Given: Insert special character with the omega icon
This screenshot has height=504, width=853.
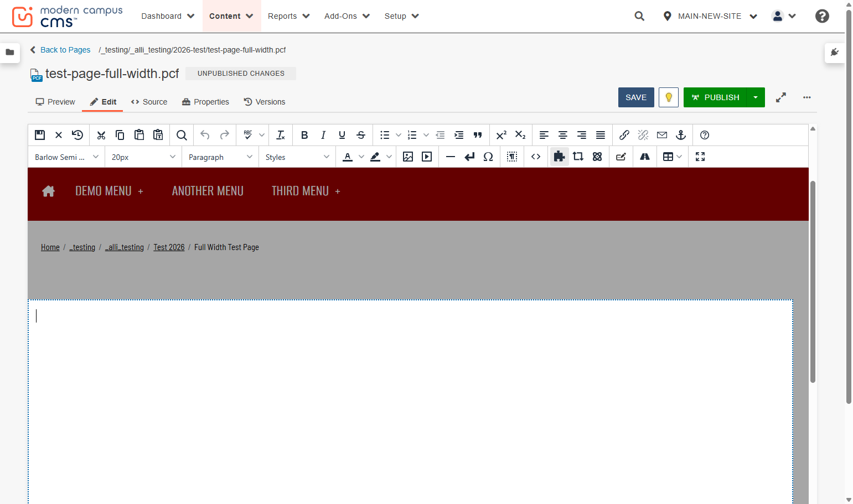Looking at the screenshot, I should pos(488,157).
